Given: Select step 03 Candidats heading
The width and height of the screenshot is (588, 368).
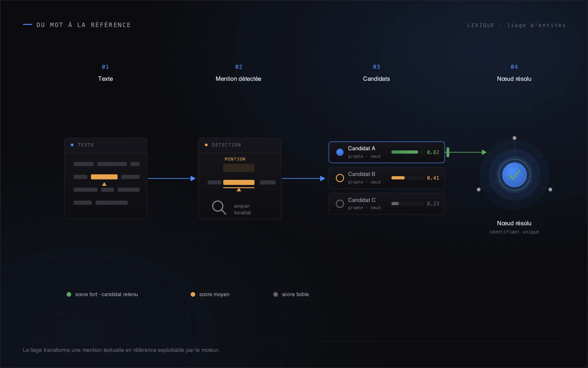Looking at the screenshot, I should (x=376, y=73).
